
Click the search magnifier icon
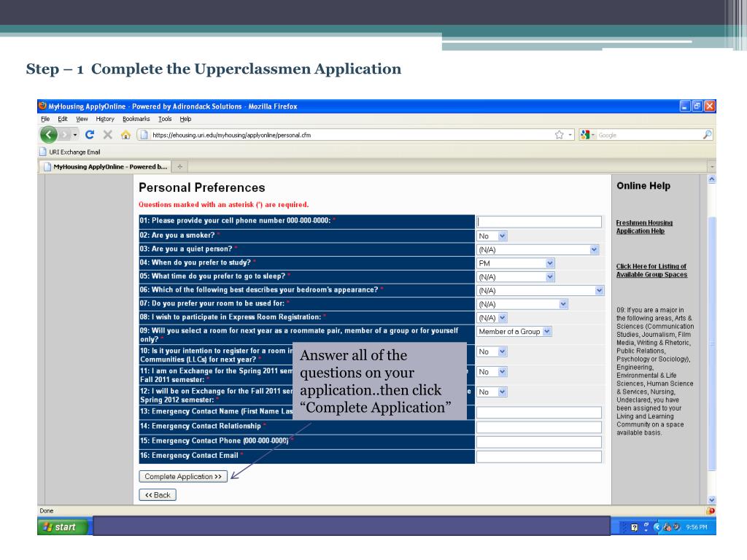coord(708,135)
